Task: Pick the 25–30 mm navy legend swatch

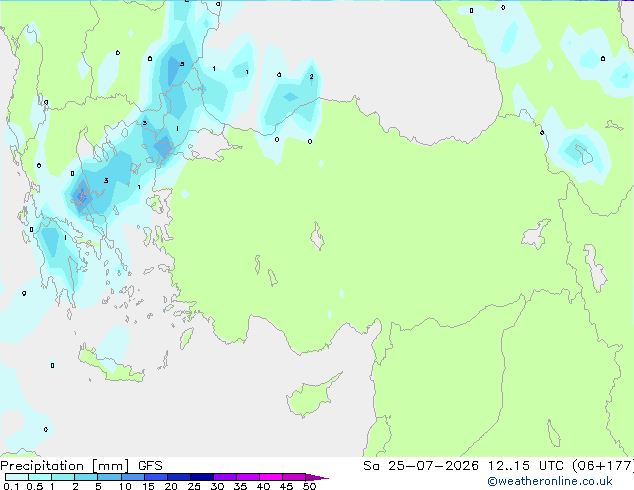Action: click(202, 477)
